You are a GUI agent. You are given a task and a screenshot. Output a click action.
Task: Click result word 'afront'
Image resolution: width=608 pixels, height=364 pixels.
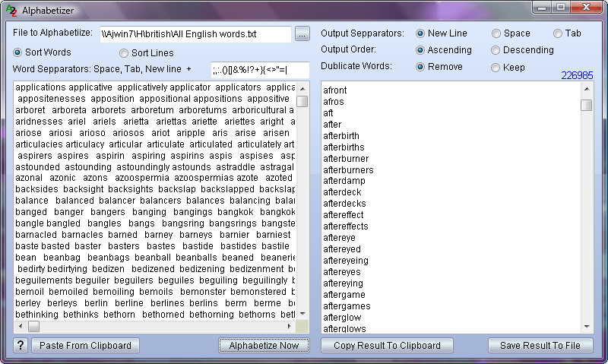click(x=335, y=90)
